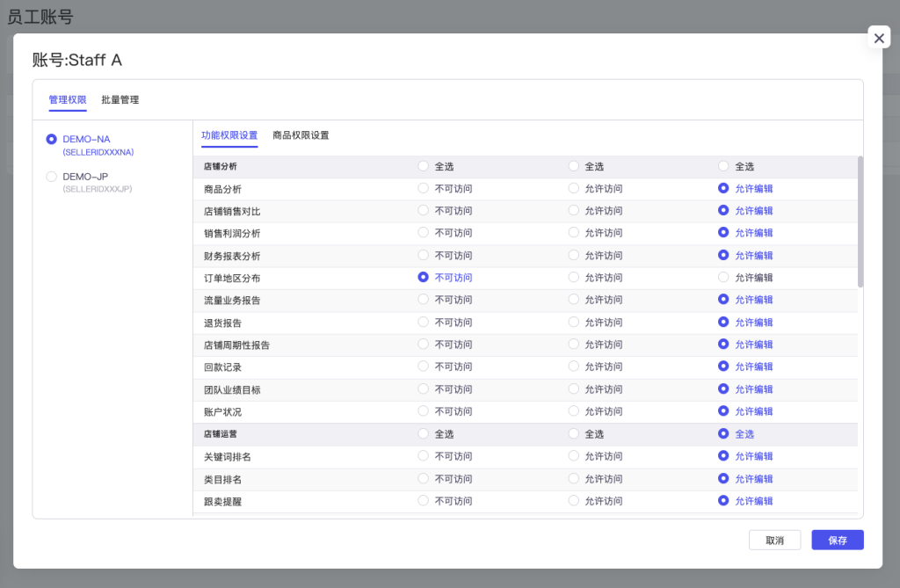Select 全选 不可访问 for 店铺运营

click(x=423, y=434)
